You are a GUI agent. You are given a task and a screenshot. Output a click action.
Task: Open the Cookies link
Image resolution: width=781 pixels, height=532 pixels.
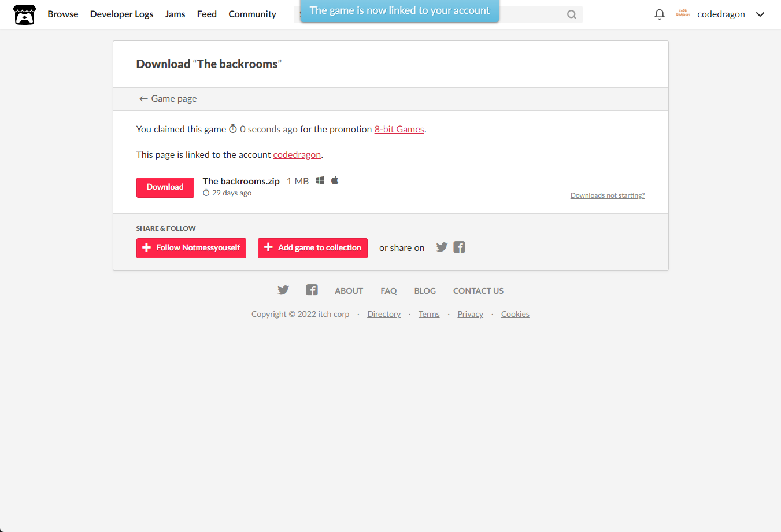coord(515,315)
